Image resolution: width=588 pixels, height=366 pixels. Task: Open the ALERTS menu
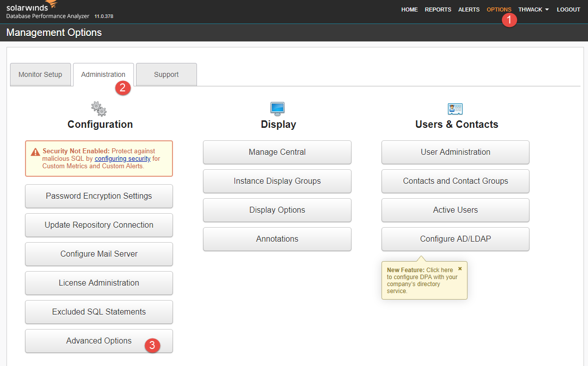coord(469,9)
